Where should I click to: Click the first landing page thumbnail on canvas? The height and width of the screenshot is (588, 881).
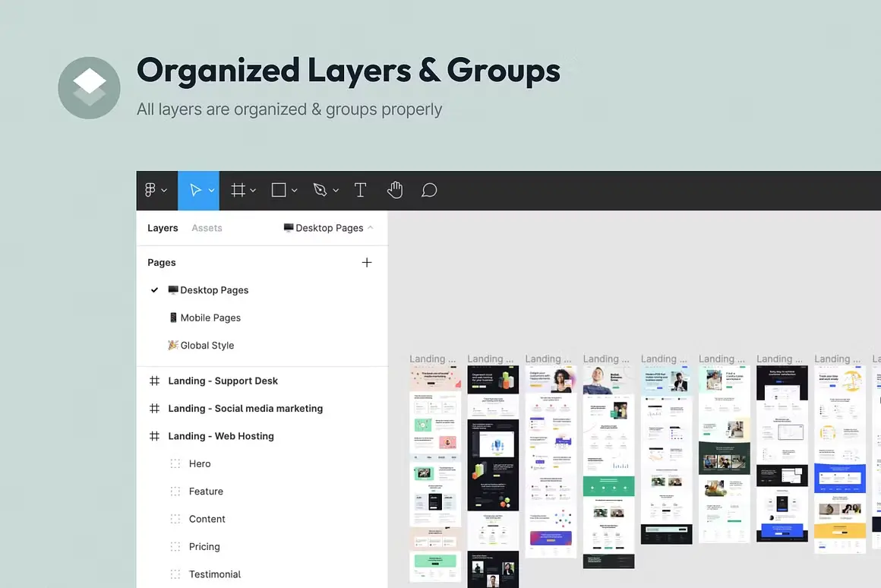point(435,471)
